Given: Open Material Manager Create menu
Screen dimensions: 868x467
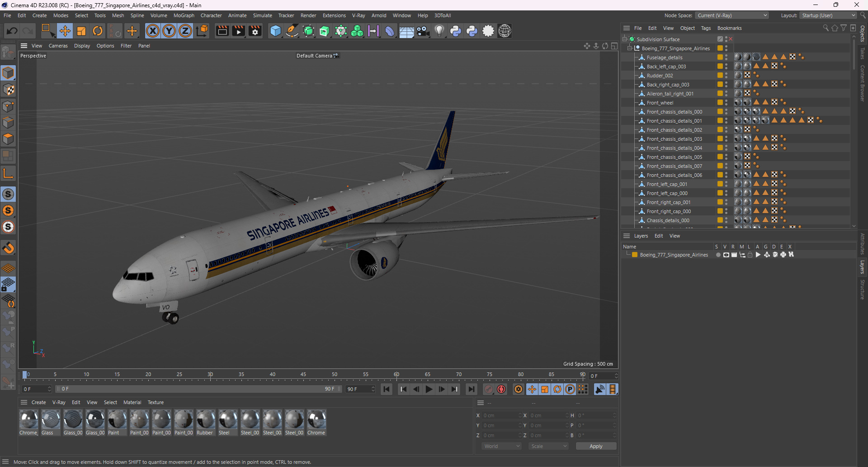Looking at the screenshot, I should point(38,402).
